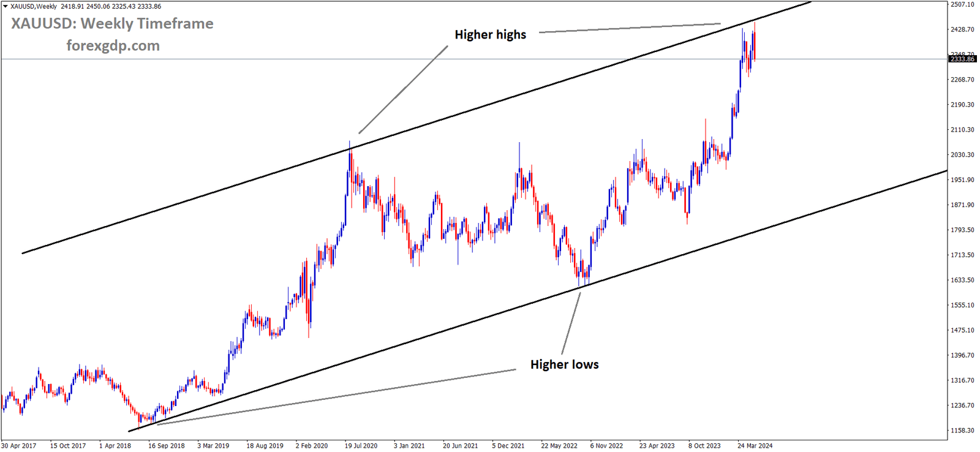Click price axis level 1555.10
Image resolution: width=980 pixels, height=452 pixels.
point(962,306)
